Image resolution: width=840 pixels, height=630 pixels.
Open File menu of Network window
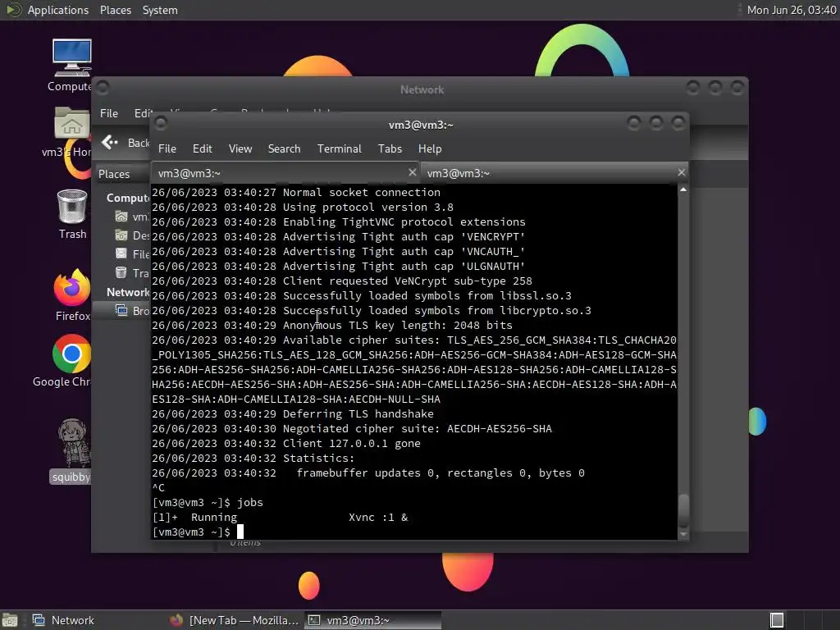click(109, 113)
